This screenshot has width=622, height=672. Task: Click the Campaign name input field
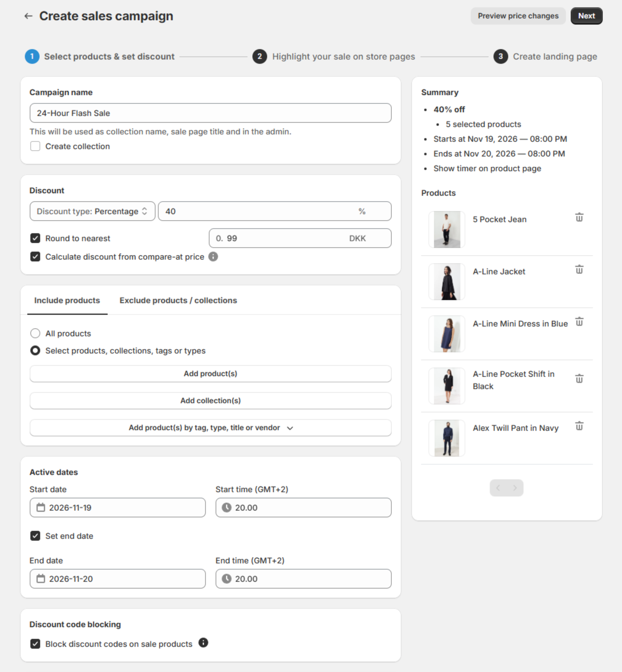click(211, 113)
